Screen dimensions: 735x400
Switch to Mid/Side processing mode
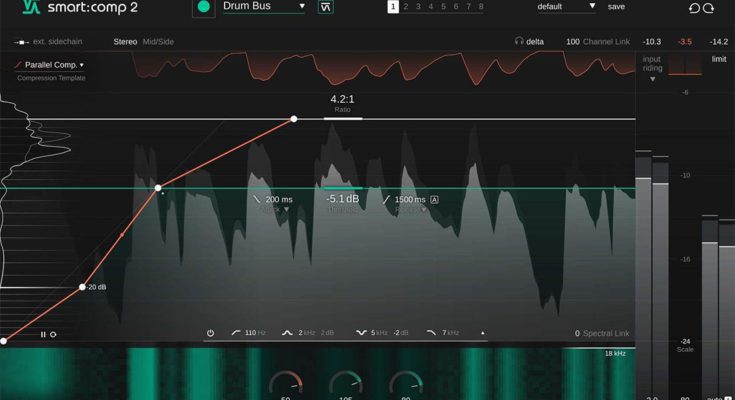[x=158, y=42]
